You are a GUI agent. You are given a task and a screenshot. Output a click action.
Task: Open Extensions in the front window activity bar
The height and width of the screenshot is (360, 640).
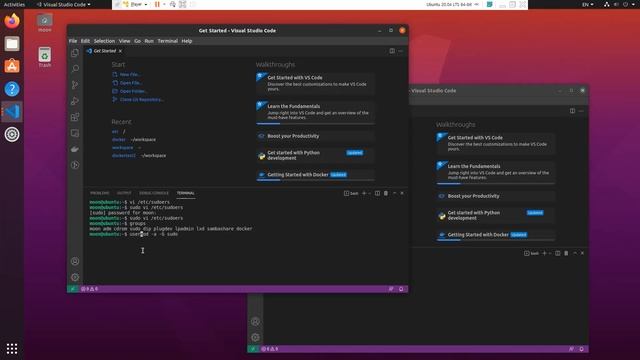click(x=75, y=117)
